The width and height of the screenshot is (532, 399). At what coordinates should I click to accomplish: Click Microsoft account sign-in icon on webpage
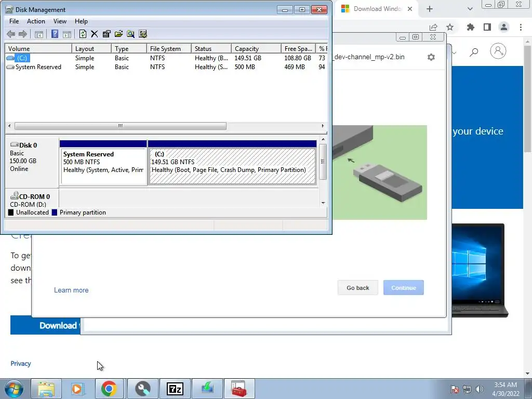(x=498, y=51)
